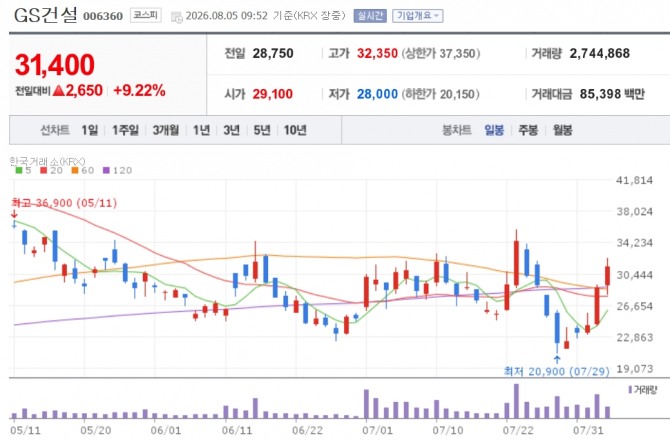The width and height of the screenshot is (670, 442).
Task: Select the 3년 line chart period
Action: coord(232,130)
